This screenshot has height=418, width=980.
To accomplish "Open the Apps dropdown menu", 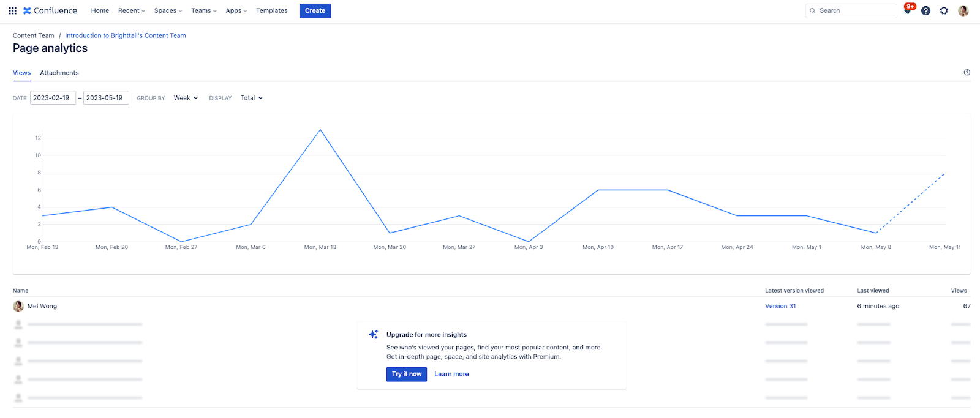I will pyautogui.click(x=236, y=10).
